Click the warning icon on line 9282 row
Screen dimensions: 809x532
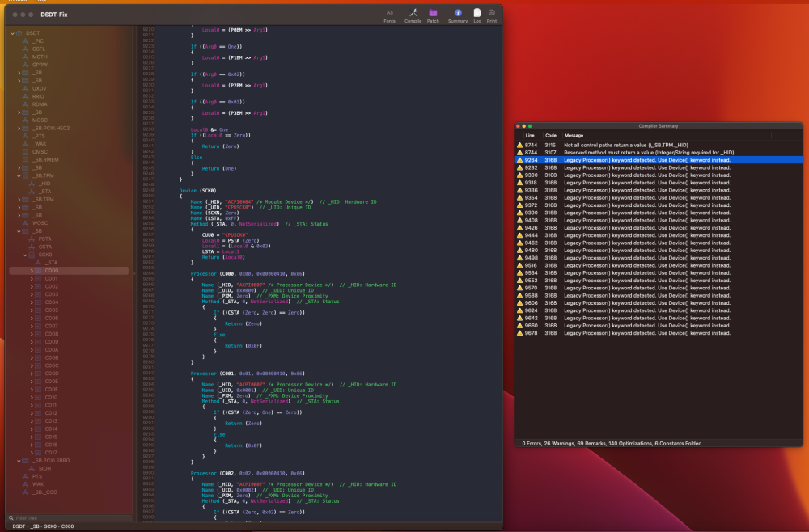point(519,167)
